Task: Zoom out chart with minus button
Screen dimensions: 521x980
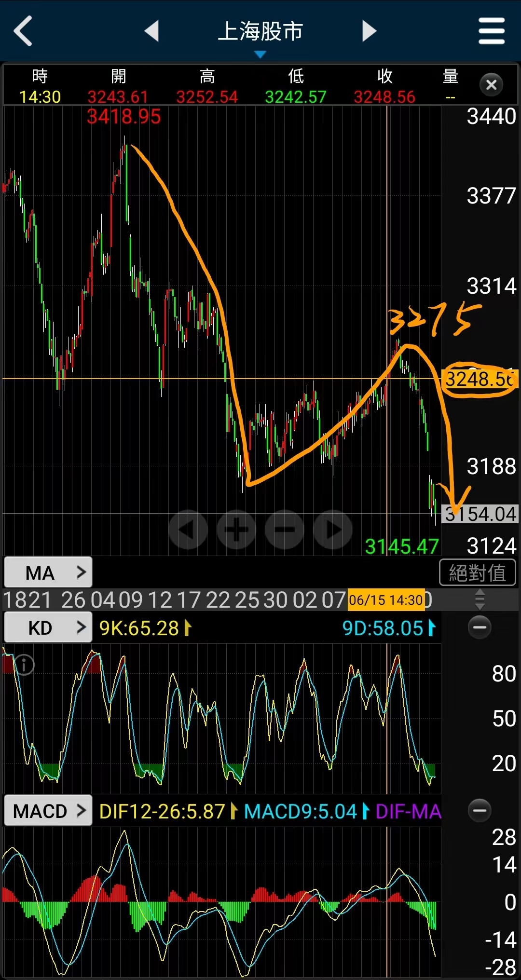Action: pyautogui.click(x=285, y=530)
